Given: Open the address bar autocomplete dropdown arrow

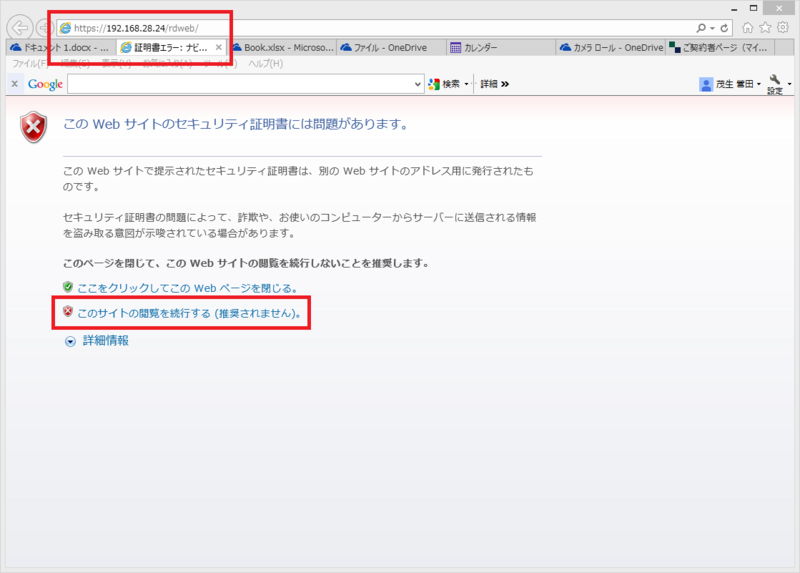Looking at the screenshot, I should point(712,28).
